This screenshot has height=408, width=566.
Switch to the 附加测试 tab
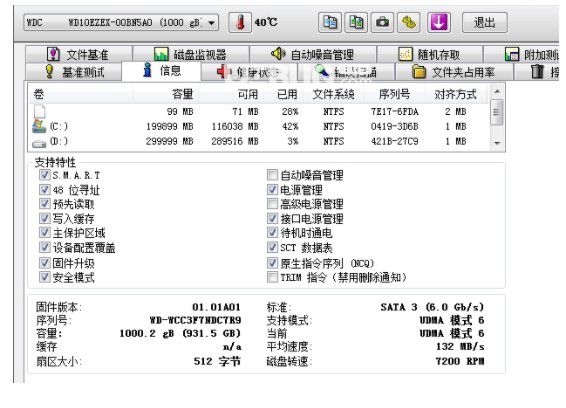(521, 54)
